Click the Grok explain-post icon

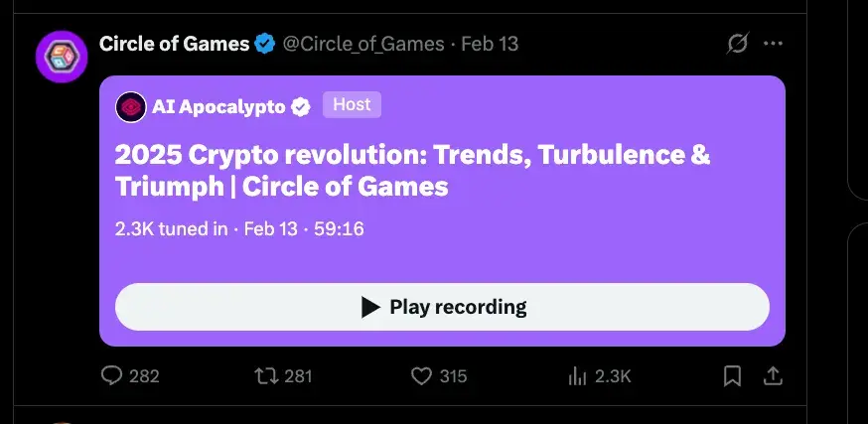(737, 43)
